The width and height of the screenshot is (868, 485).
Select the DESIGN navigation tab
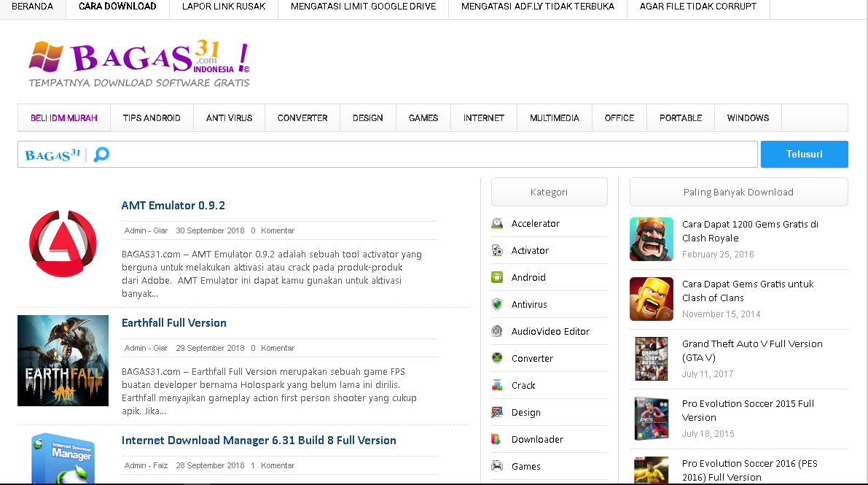pyautogui.click(x=367, y=118)
